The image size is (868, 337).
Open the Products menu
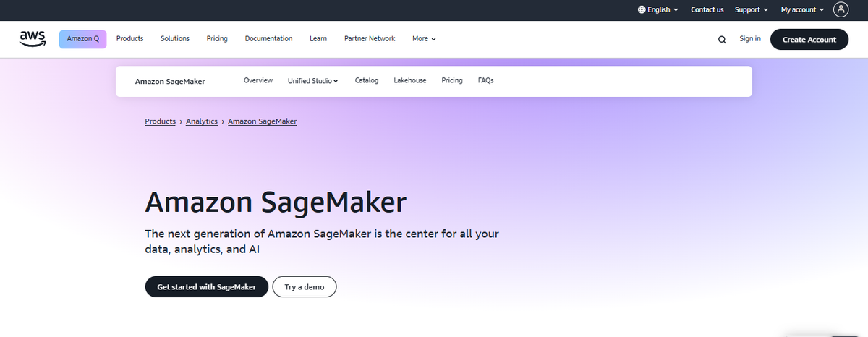pos(130,39)
